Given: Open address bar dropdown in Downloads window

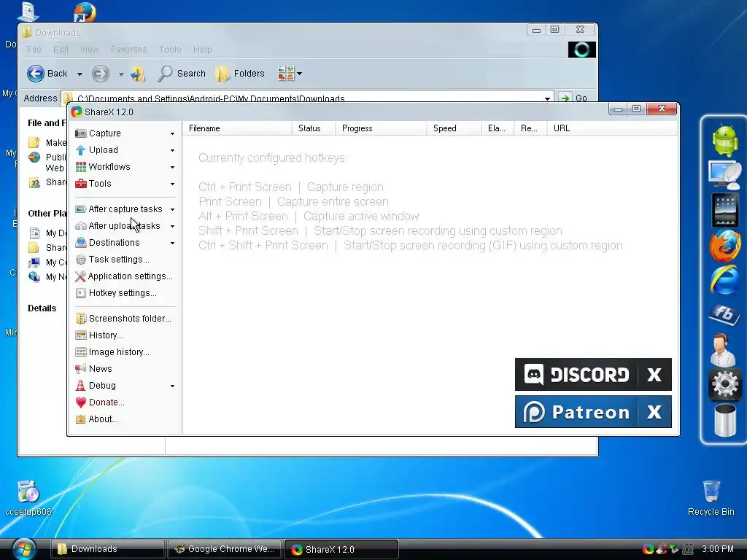Looking at the screenshot, I should [547, 98].
